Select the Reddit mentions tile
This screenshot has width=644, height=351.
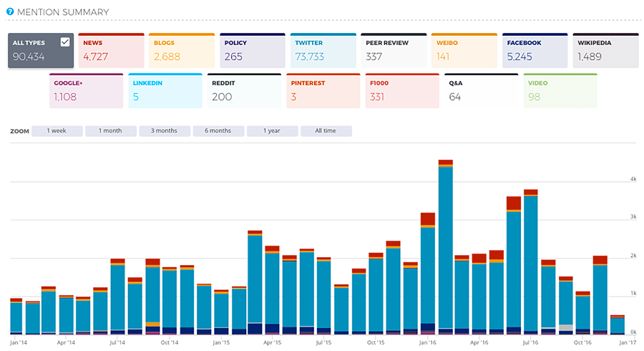pos(243,90)
